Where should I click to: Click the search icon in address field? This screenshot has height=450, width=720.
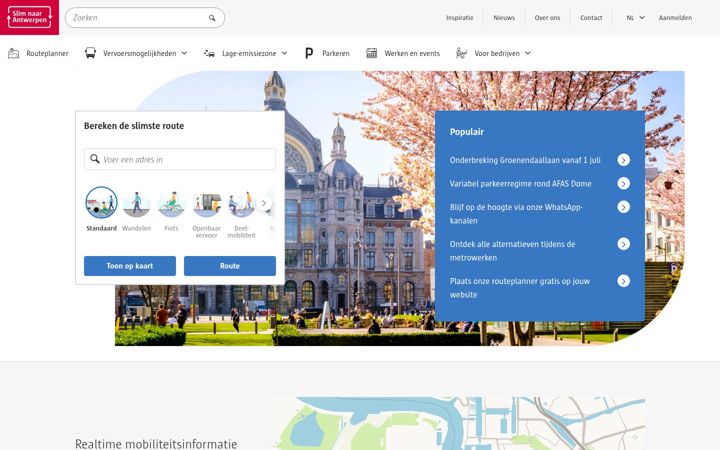(x=95, y=159)
